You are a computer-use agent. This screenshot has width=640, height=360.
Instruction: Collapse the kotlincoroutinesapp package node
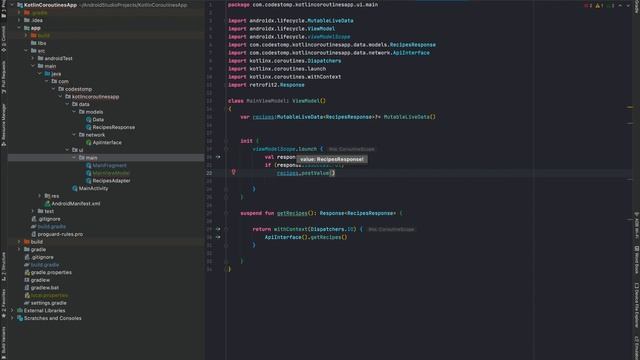60,96
